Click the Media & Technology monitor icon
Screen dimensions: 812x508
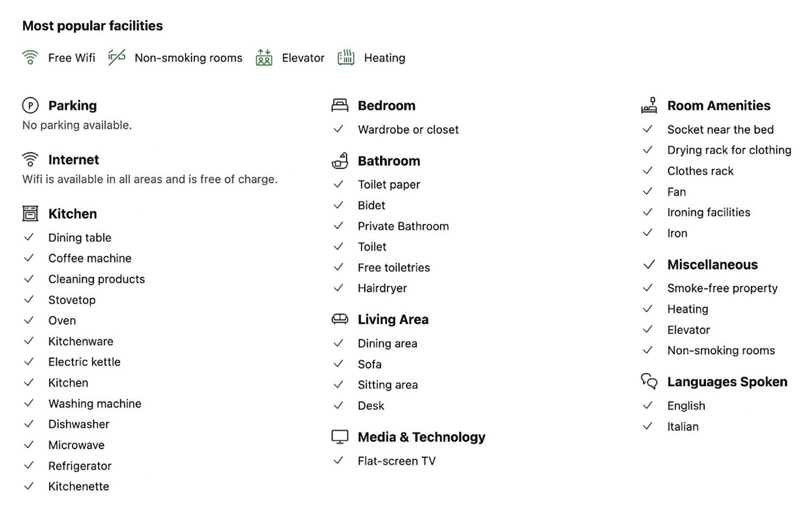coord(340,437)
